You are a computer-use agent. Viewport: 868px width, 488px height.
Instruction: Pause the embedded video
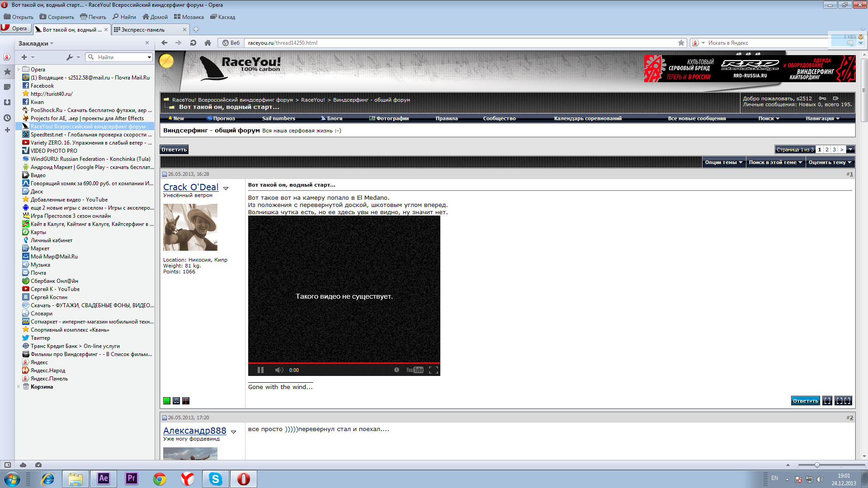(x=260, y=370)
